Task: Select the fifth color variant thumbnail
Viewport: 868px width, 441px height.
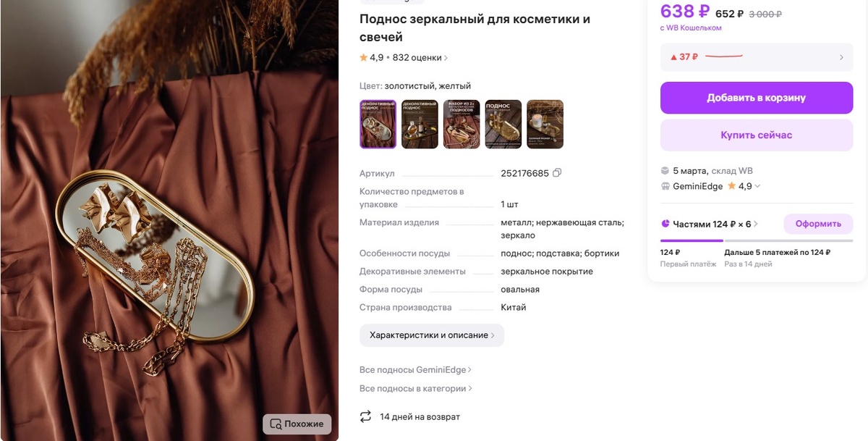Action: [x=545, y=124]
